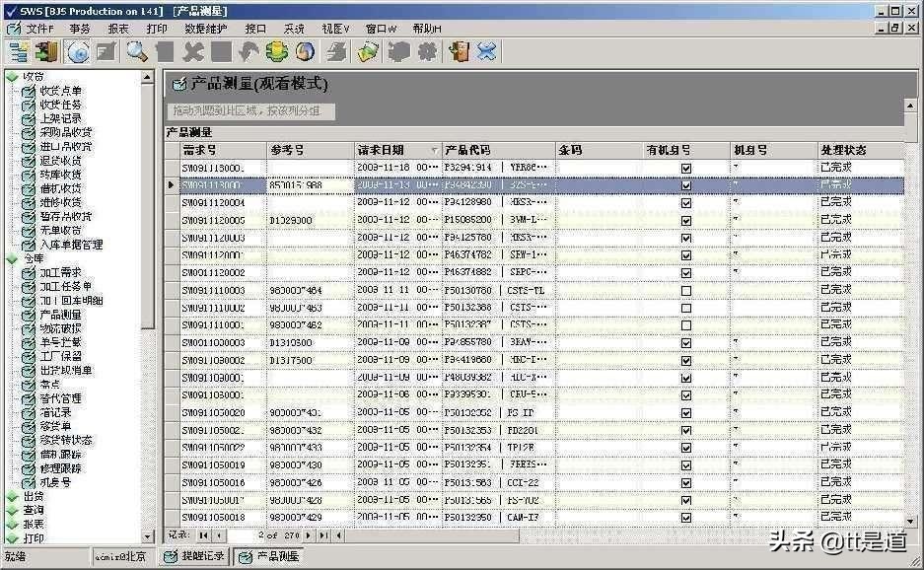Image resolution: width=924 pixels, height=570 pixels.
Task: Click the 处理状态 column header
Action: pos(860,150)
